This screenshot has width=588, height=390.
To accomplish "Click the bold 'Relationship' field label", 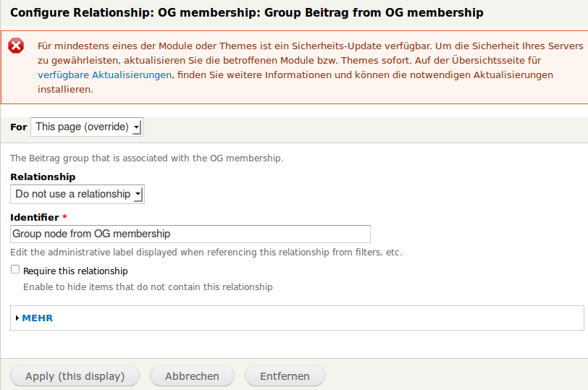I will (43, 177).
